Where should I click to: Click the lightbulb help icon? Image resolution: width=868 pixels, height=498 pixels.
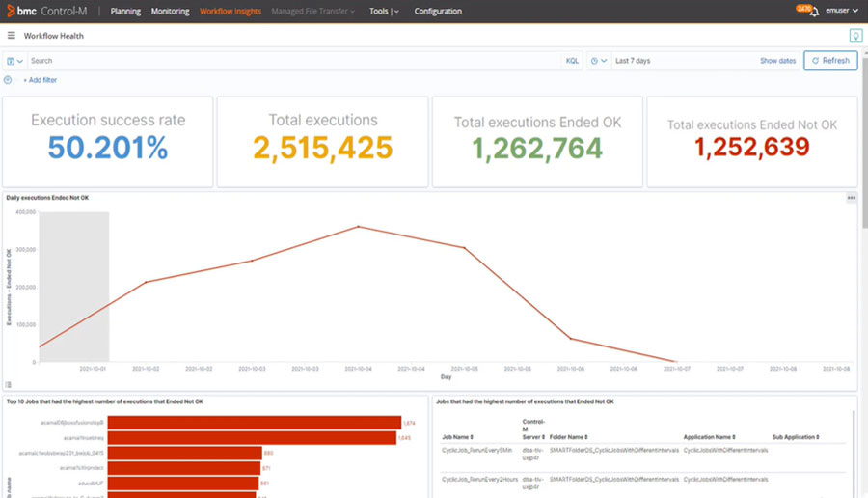pyautogui.click(x=854, y=36)
